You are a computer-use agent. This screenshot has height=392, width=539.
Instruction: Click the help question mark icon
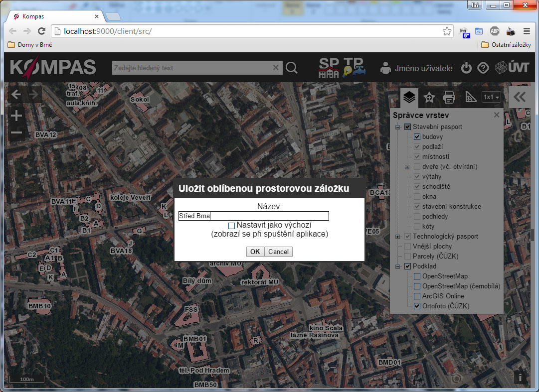(483, 68)
